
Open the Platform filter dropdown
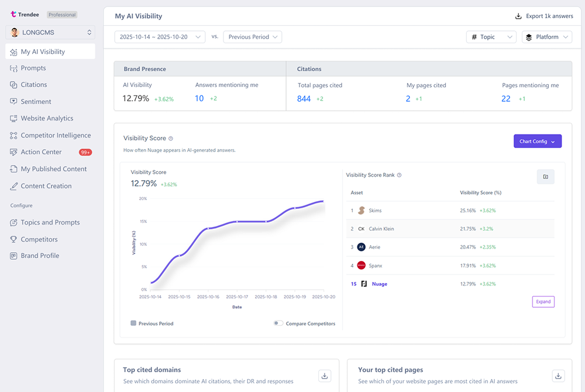tap(547, 37)
